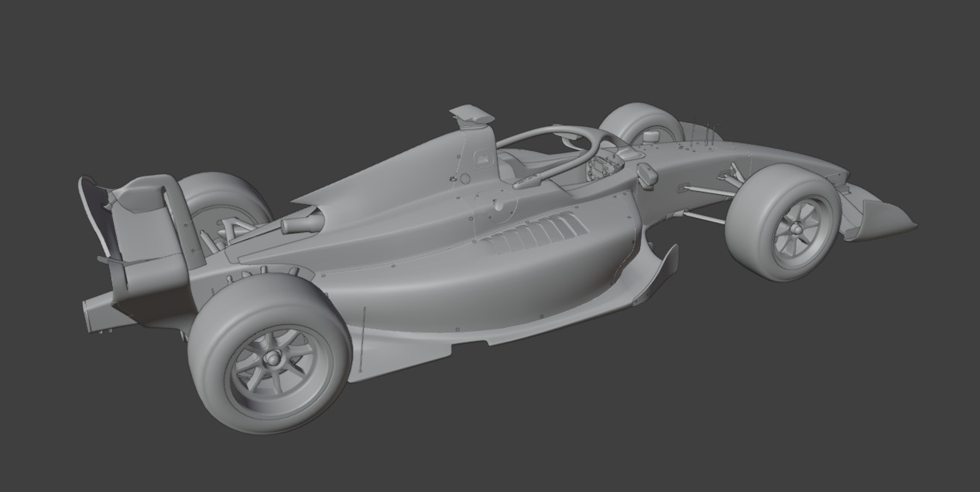This screenshot has width=980, height=492.
Task: Click the hub of the foreground rear wheel rim
Action: (272, 358)
